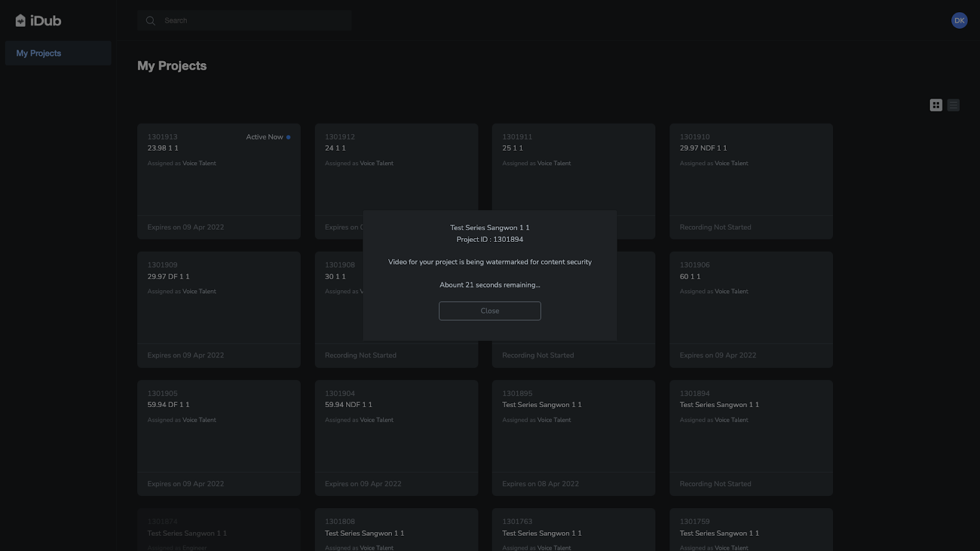Select My Projects in the sidebar
The height and width of the screenshot is (551, 980).
tap(58, 53)
